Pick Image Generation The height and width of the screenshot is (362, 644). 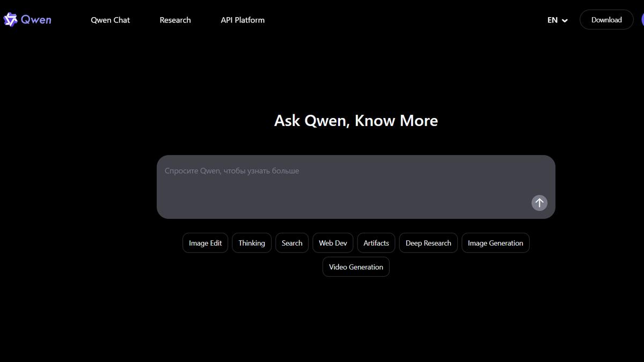(495, 242)
